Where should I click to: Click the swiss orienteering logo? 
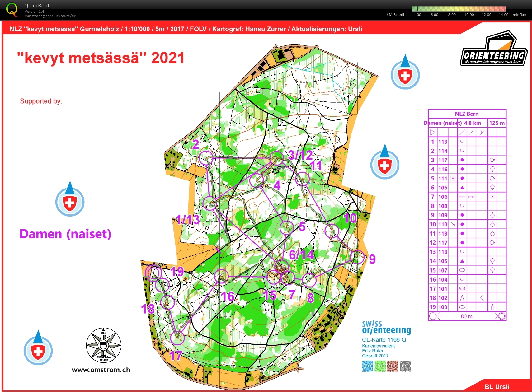(386, 328)
